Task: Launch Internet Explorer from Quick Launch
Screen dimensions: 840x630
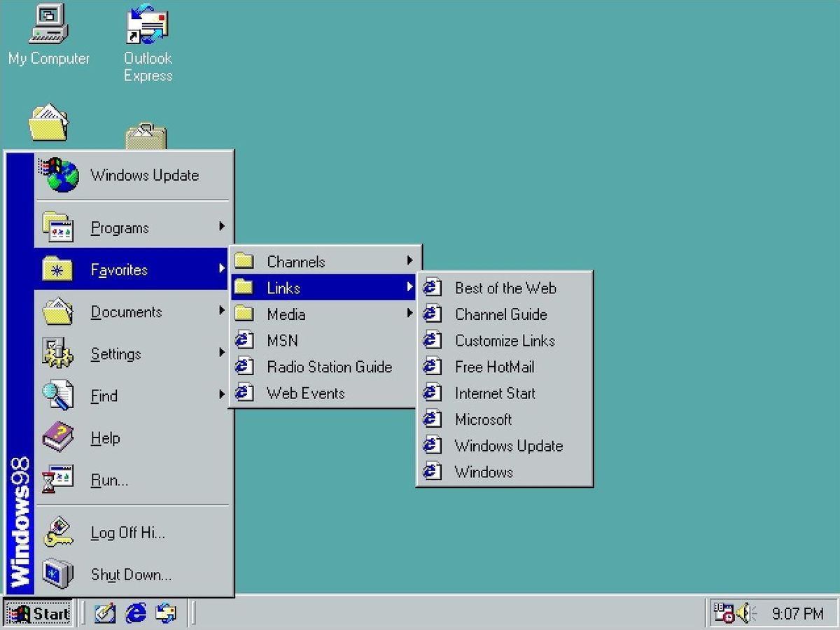Action: (135, 613)
